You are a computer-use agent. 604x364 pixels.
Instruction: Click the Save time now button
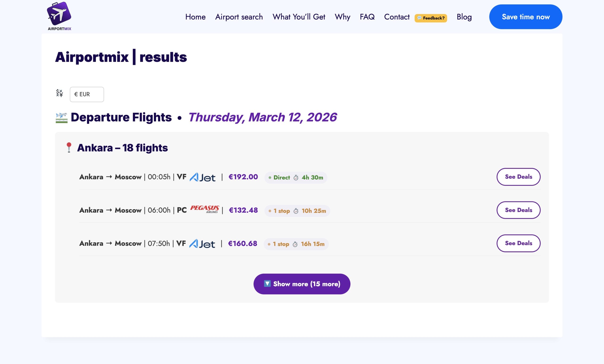click(526, 17)
